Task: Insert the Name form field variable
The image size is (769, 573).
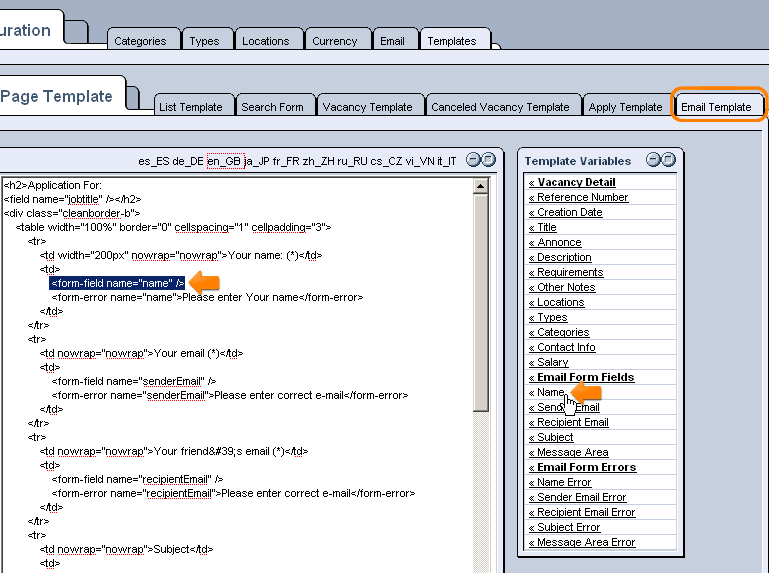Action: coord(547,392)
